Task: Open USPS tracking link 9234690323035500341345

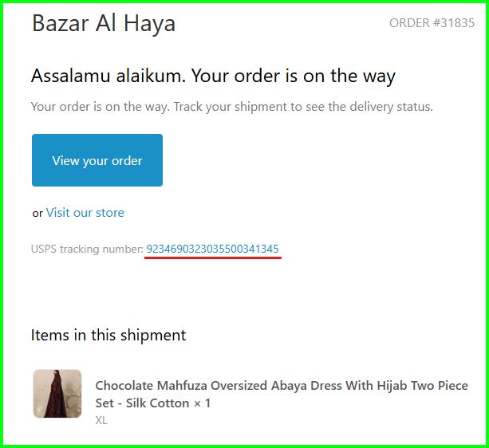Action: (x=212, y=249)
